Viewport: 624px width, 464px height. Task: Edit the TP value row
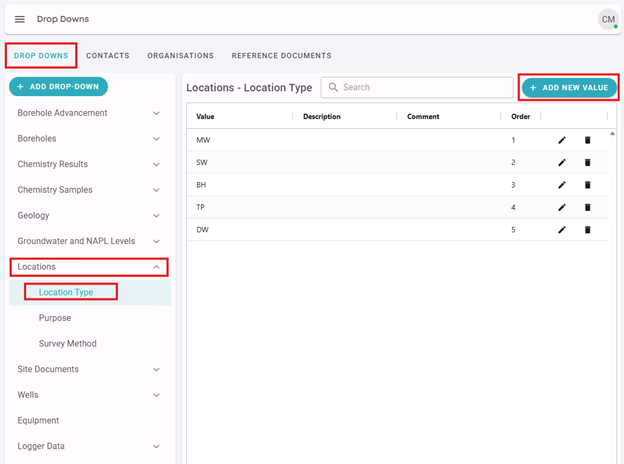pos(562,207)
